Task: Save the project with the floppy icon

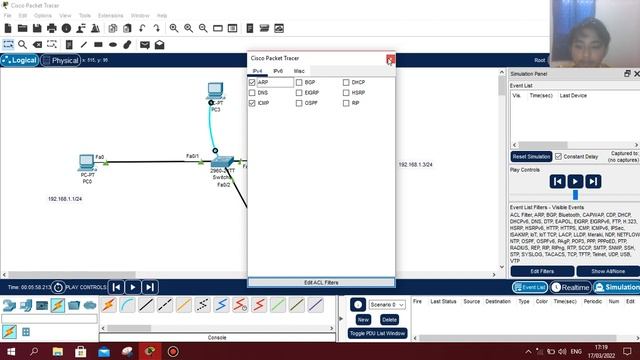Action: [37, 28]
